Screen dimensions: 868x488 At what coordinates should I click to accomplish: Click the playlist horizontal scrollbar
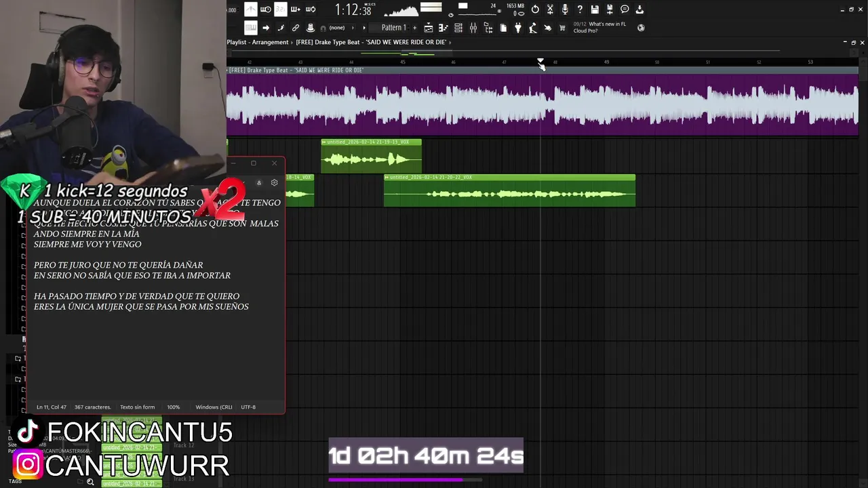coord(502,52)
